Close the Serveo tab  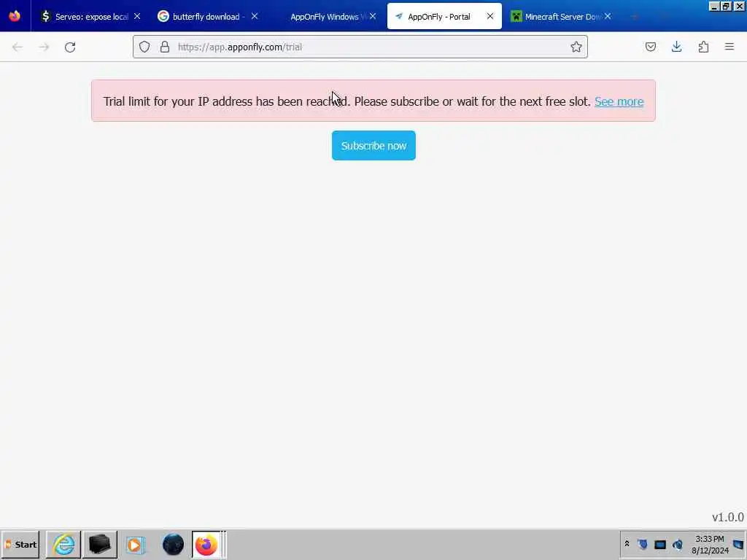[x=137, y=16]
